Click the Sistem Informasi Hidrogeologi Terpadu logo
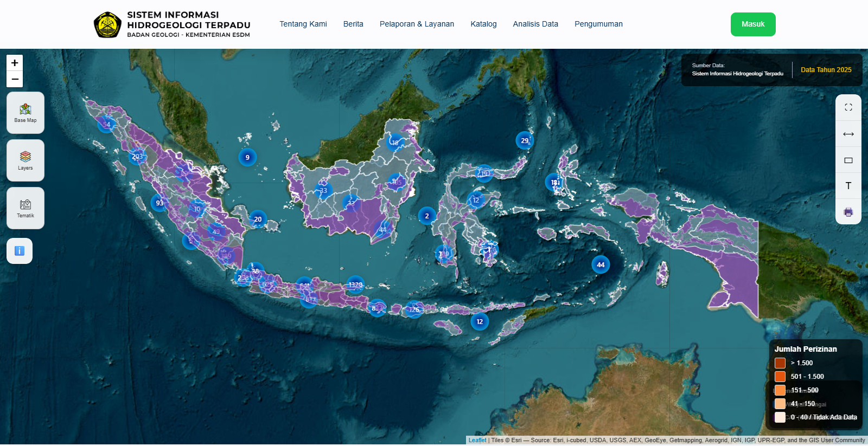 coord(107,25)
